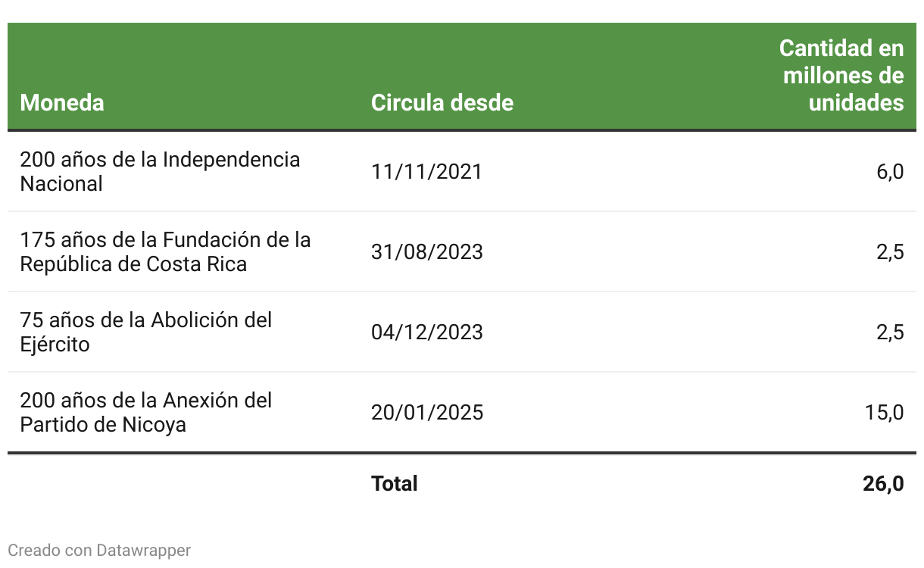Click the date 11/11/2021
This screenshot has height=568, width=924.
point(426,172)
